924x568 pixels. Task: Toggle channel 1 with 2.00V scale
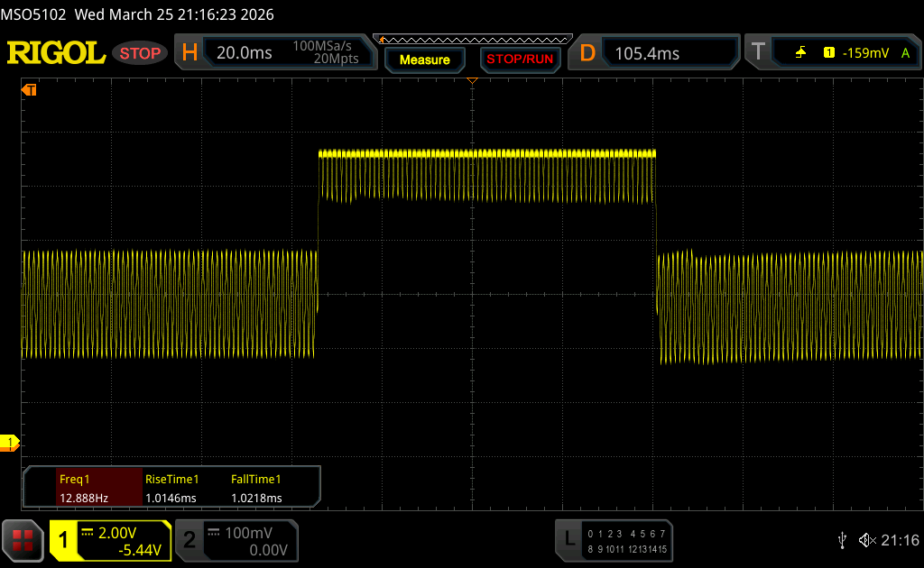[x=110, y=540]
